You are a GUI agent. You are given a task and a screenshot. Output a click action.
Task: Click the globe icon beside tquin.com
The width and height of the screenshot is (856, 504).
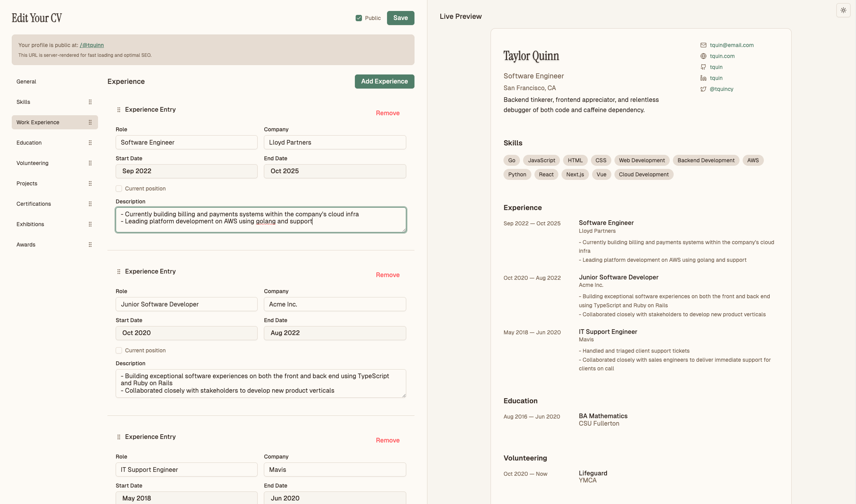[x=703, y=56]
